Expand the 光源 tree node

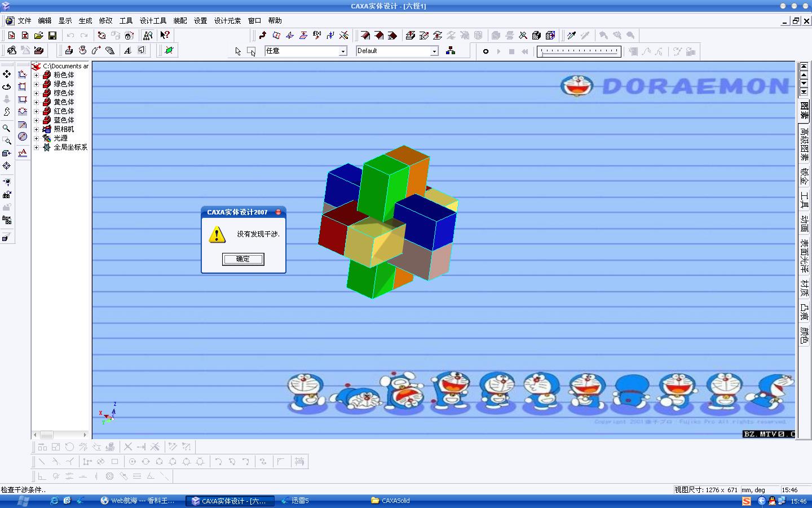point(36,138)
